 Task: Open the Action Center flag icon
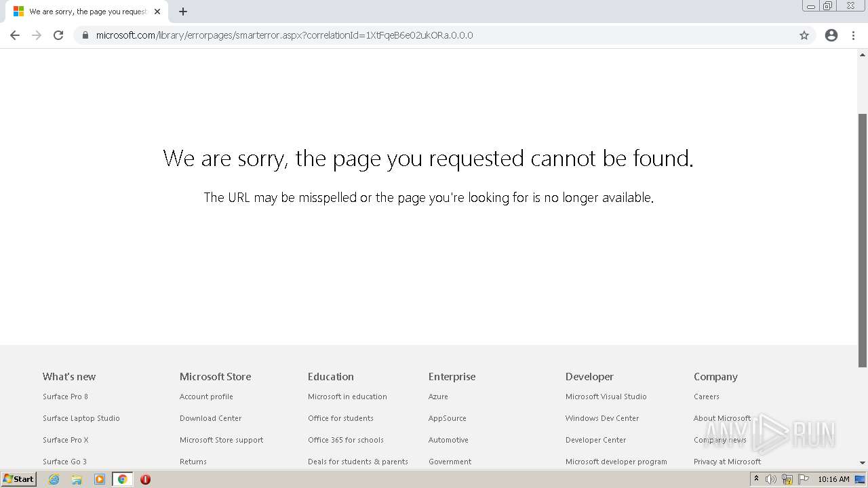(x=804, y=479)
